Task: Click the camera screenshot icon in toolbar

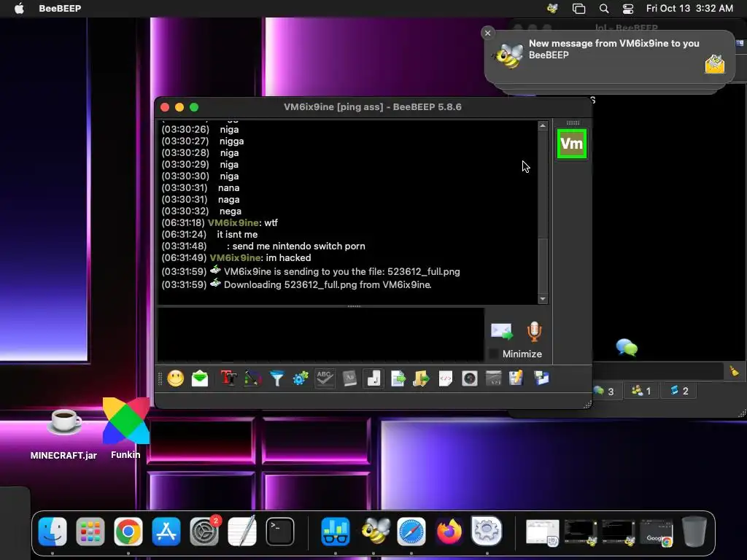Action: [x=470, y=378]
